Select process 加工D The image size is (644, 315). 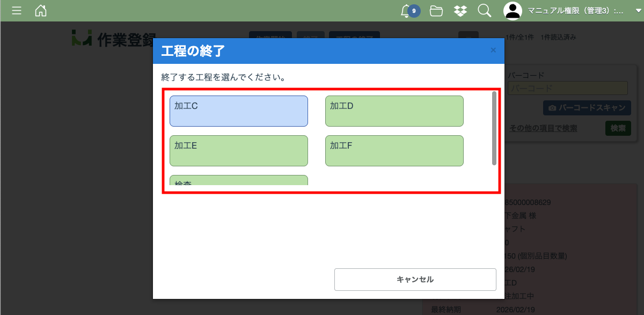click(394, 111)
